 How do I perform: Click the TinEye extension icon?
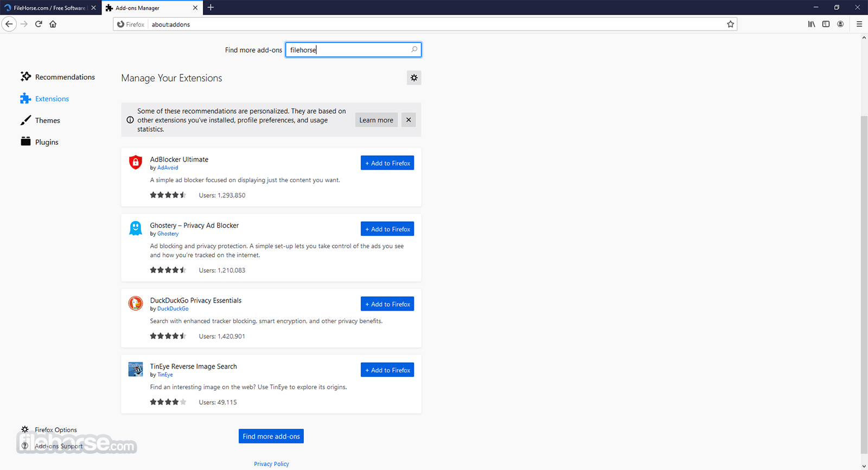pos(136,369)
